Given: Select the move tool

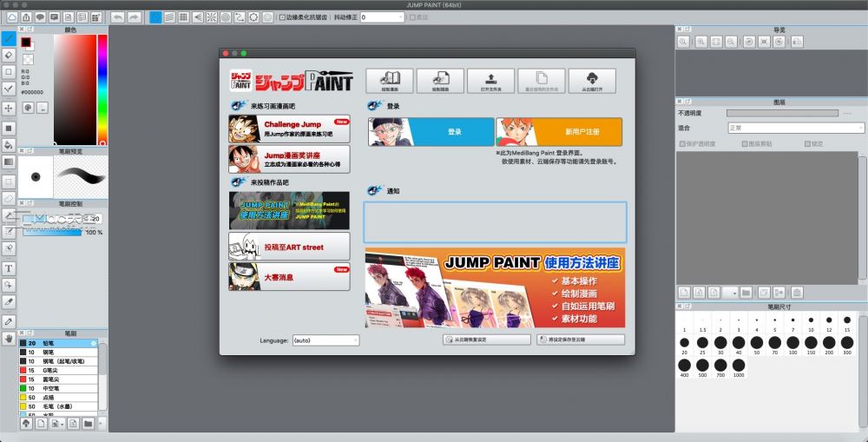Looking at the screenshot, I should [9, 108].
